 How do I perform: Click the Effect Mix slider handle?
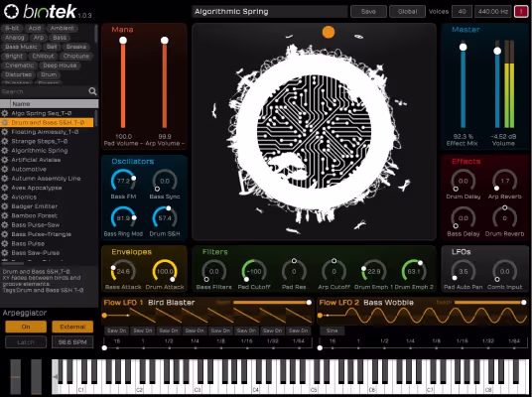463,48
